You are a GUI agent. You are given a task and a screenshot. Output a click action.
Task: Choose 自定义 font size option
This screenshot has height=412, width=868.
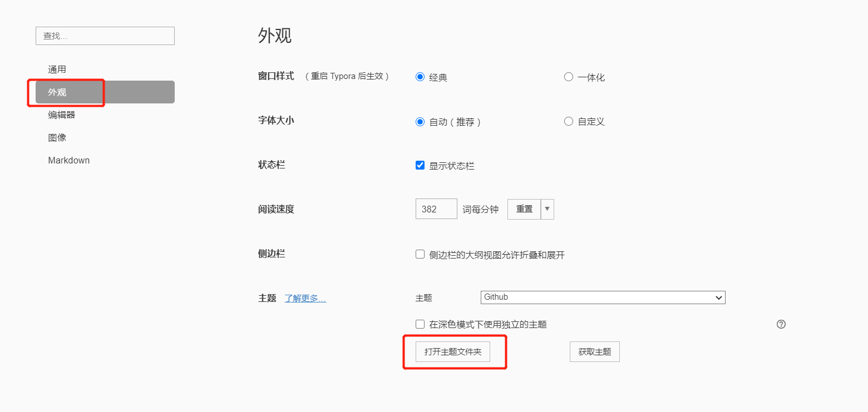click(x=569, y=121)
